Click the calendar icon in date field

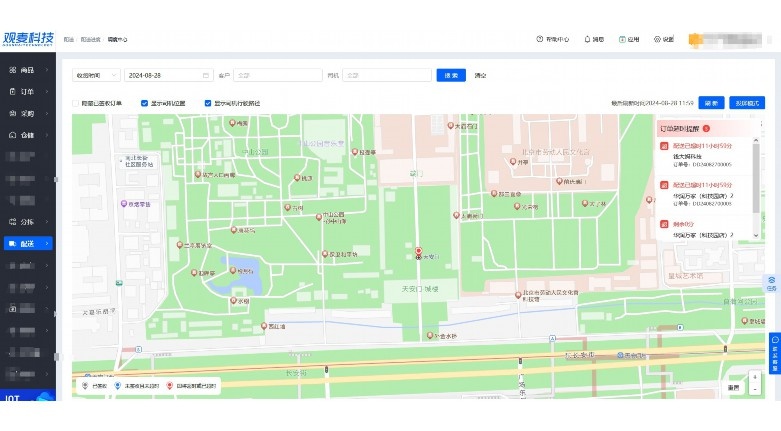coord(206,75)
